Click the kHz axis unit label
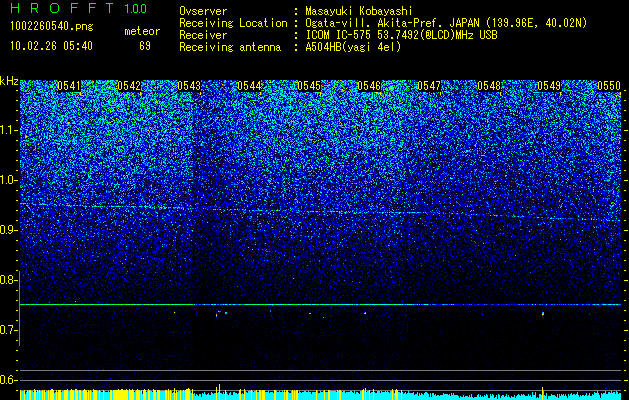Screen dimensions: 629x400 point(9,81)
